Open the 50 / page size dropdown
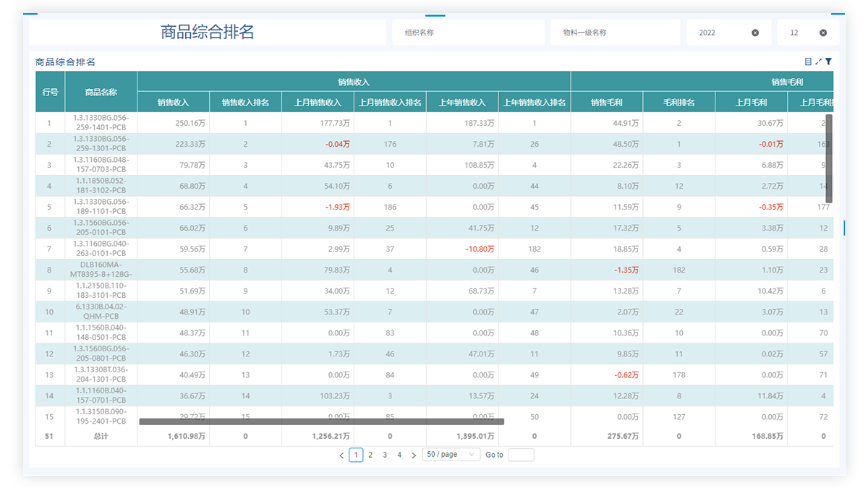The height and width of the screenshot is (488, 868). click(451, 455)
